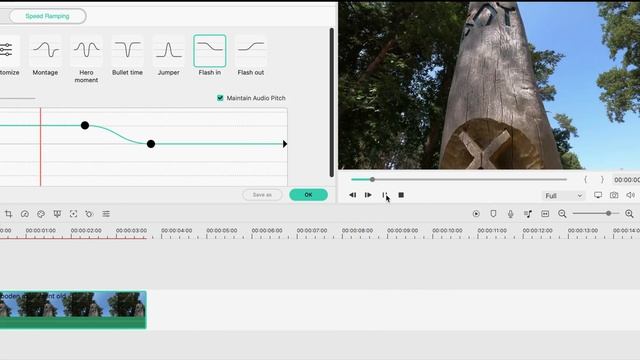Play frame forward in preview
640x360 pixels.
point(368,195)
